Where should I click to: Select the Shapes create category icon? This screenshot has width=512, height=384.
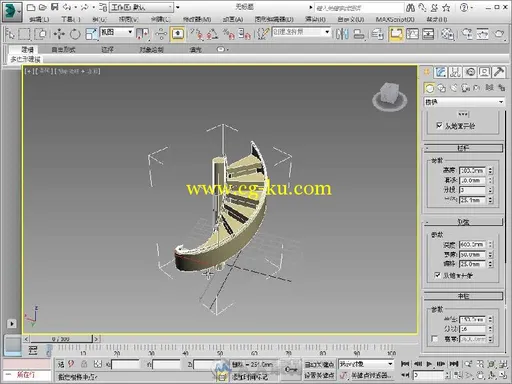point(441,88)
